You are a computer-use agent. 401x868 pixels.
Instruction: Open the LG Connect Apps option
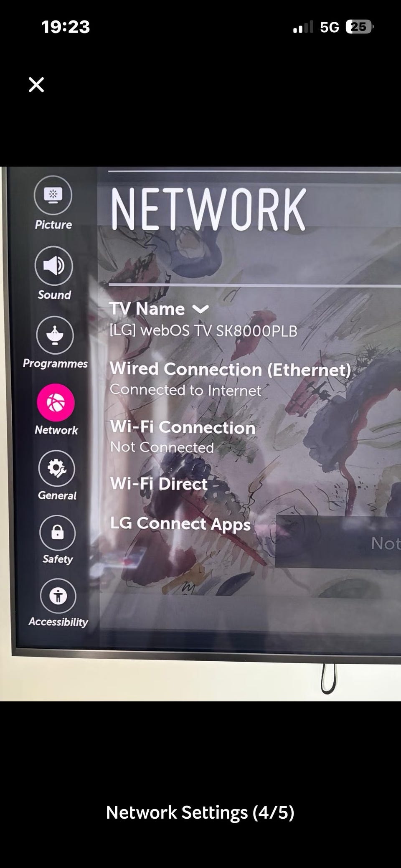pos(180,524)
